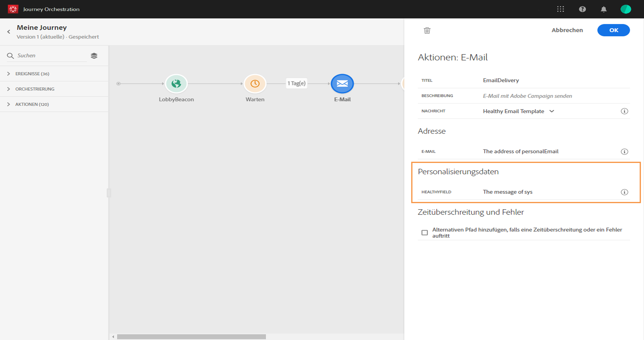Viewport: 644px width, 340px height.
Task: Click the layers filter icon beside search
Action: pos(94,56)
